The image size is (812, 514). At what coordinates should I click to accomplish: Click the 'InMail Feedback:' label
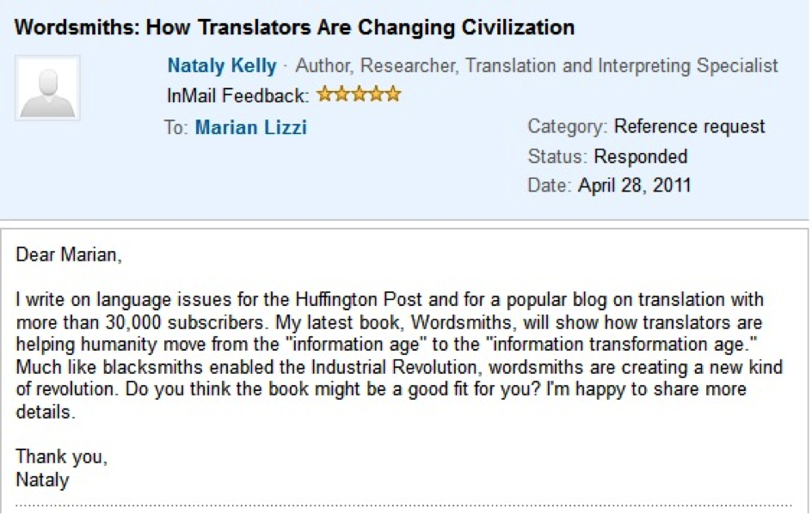click(237, 95)
